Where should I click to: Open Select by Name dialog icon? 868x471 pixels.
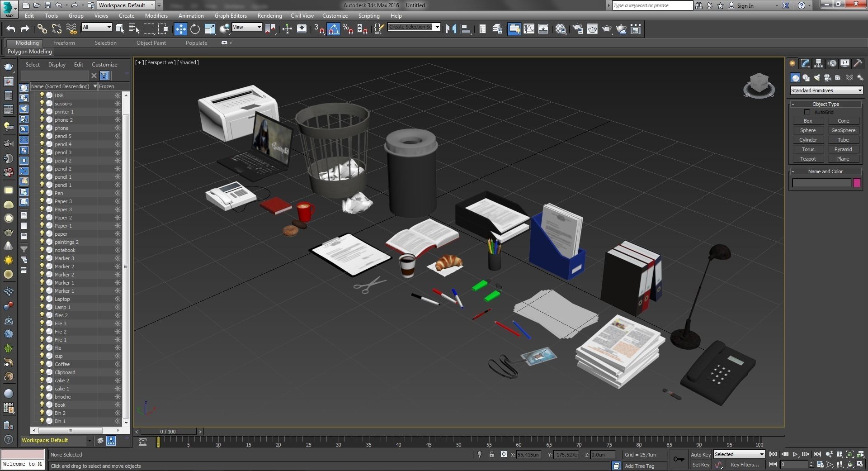click(134, 29)
